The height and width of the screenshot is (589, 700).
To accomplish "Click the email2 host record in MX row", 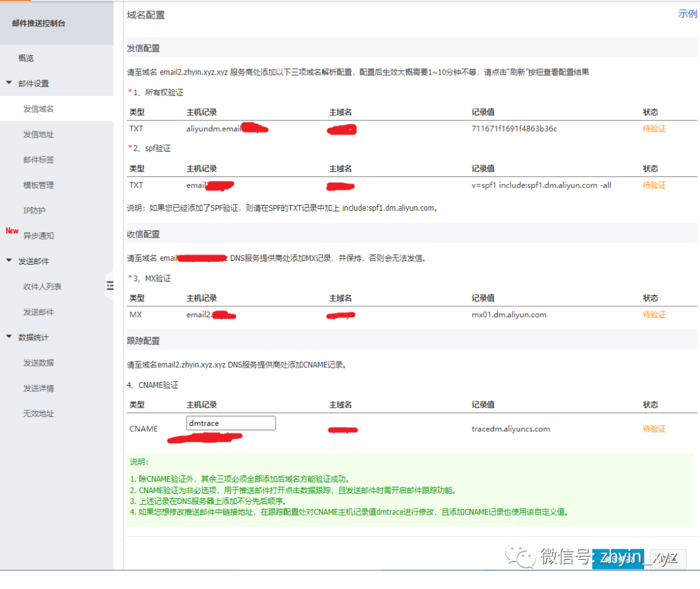I will (x=211, y=315).
